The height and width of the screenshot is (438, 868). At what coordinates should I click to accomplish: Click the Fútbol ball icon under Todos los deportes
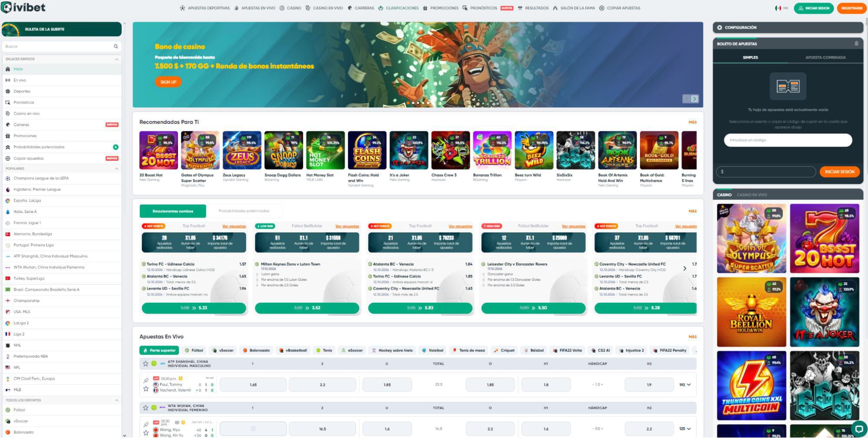pyautogui.click(x=8, y=410)
